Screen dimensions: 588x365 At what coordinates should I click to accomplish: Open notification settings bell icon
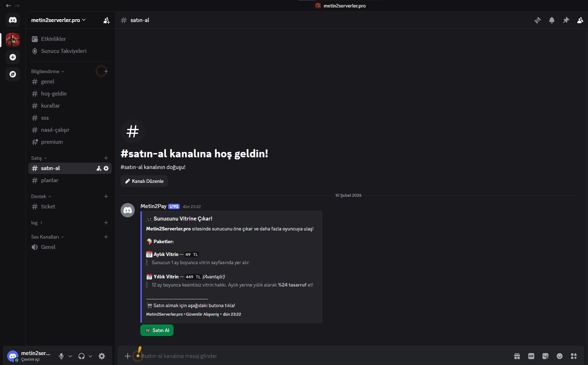coord(552,20)
